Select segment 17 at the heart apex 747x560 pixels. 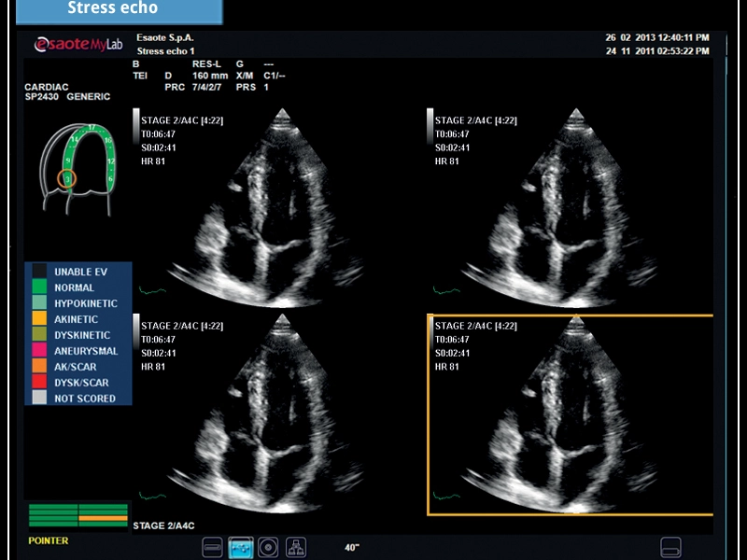[x=92, y=127]
